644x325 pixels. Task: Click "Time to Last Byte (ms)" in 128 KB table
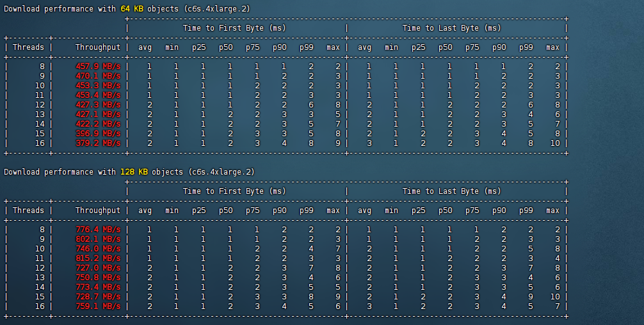(x=452, y=191)
